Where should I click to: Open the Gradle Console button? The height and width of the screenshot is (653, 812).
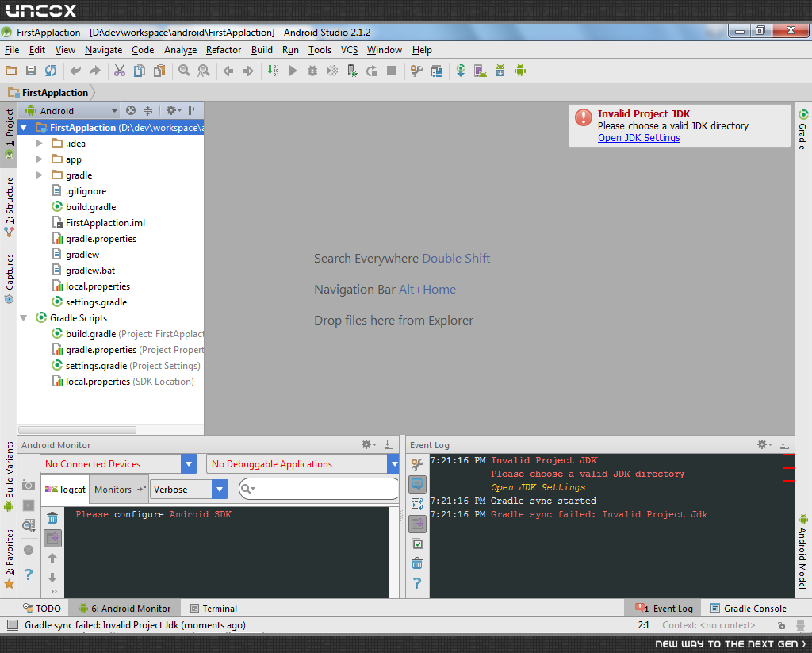pyautogui.click(x=749, y=609)
